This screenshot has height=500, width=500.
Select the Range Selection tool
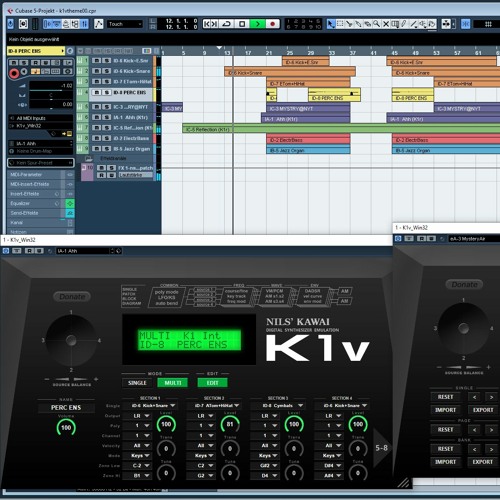pos(340,24)
